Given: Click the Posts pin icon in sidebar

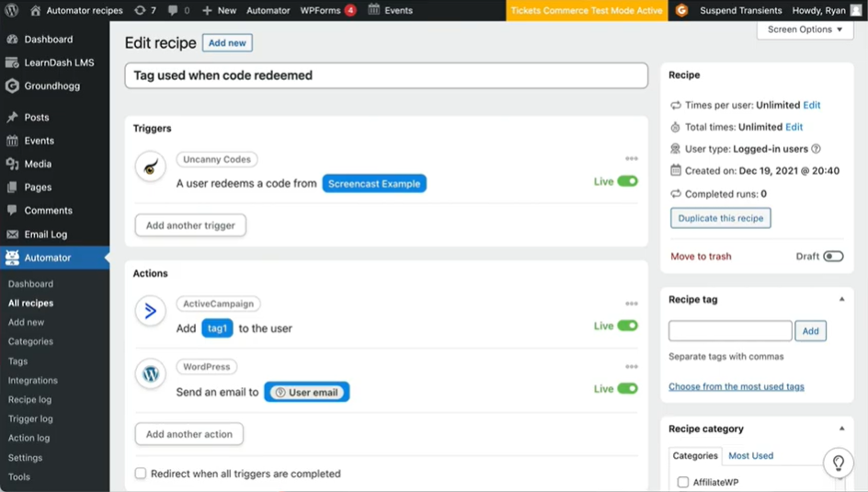Looking at the screenshot, I should (x=12, y=118).
